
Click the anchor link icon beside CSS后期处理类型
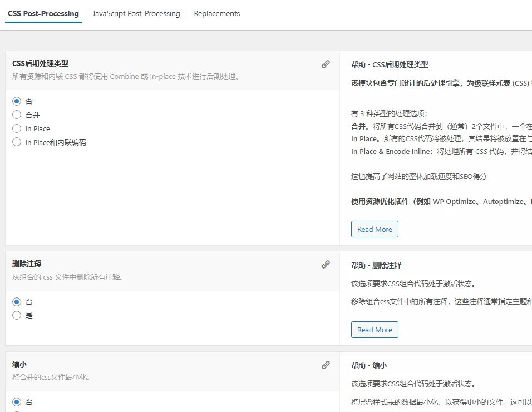[x=326, y=64]
